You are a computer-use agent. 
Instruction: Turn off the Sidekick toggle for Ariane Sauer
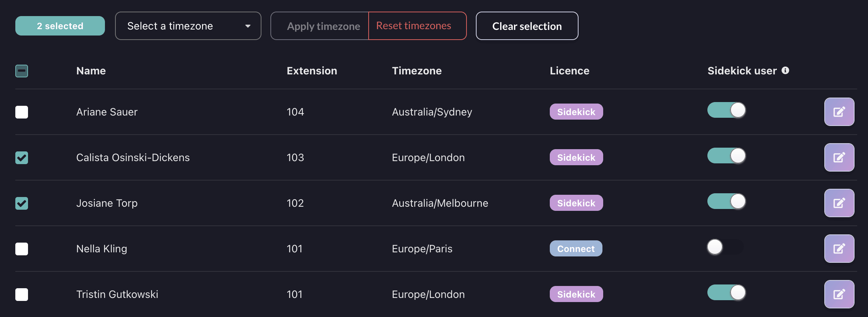tap(726, 110)
